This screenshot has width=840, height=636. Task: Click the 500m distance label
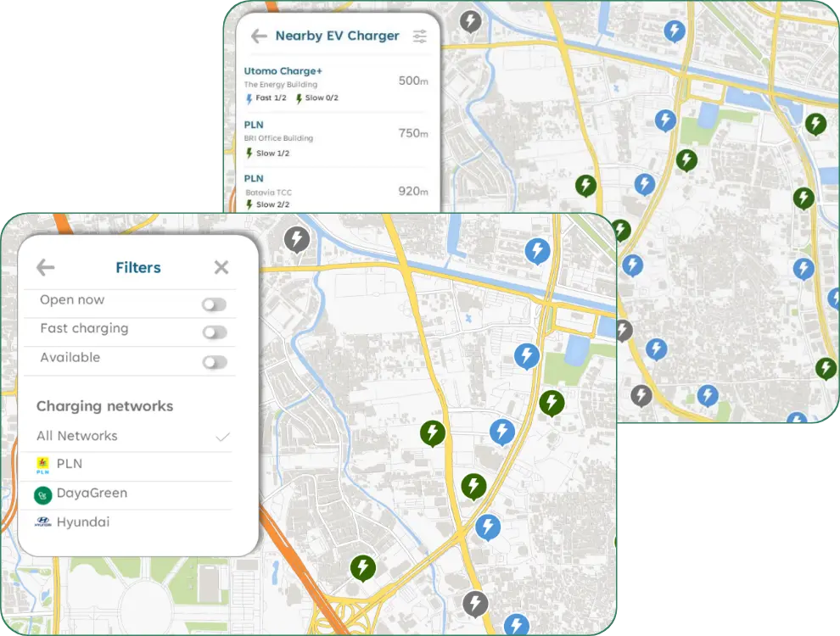(413, 81)
